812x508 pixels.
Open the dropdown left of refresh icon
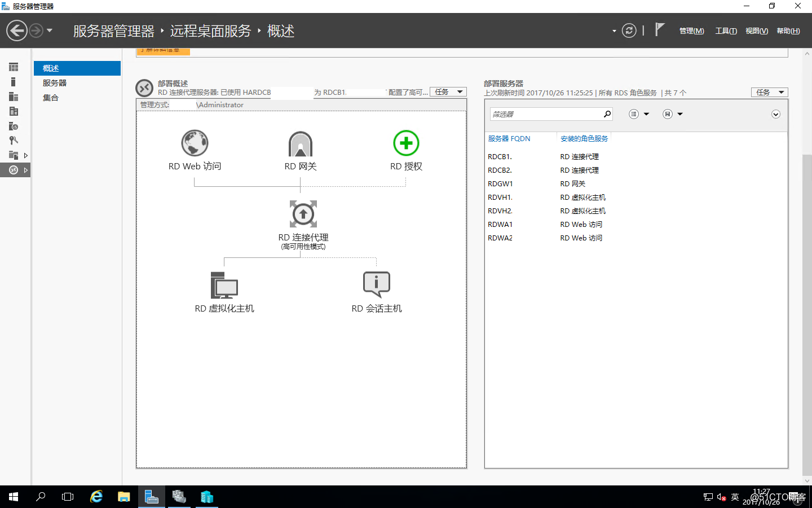coord(614,31)
